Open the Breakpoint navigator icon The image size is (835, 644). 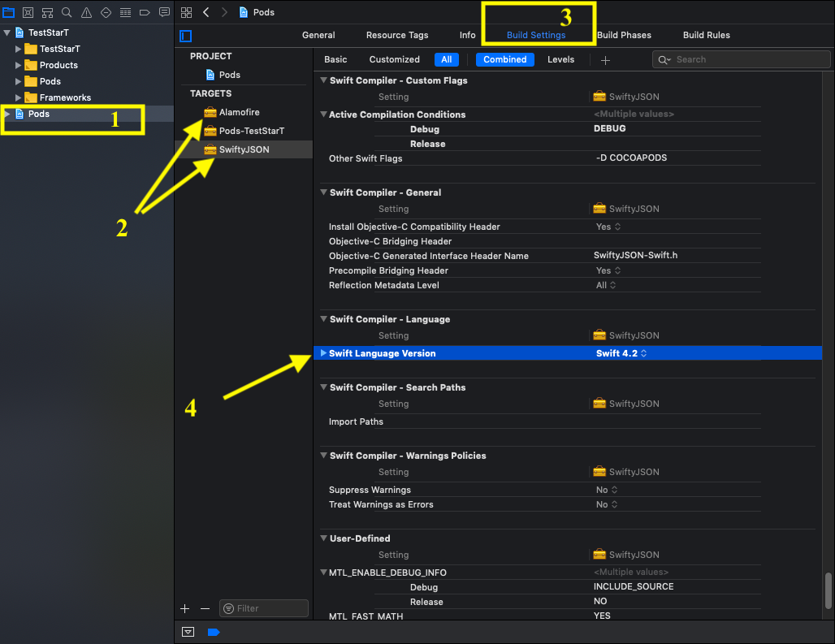click(x=145, y=12)
